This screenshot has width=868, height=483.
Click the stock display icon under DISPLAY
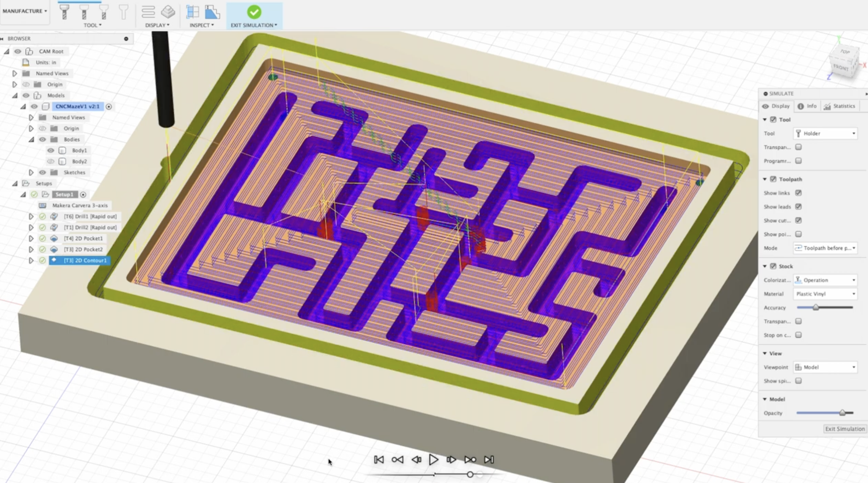pyautogui.click(x=168, y=12)
